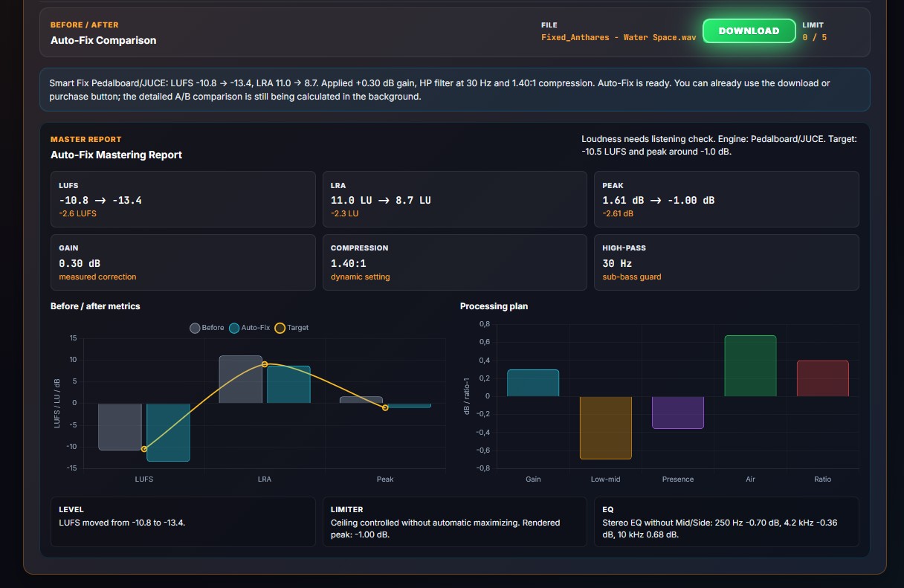Select the LIMITER summary card
This screenshot has height=588, width=904.
click(x=455, y=522)
